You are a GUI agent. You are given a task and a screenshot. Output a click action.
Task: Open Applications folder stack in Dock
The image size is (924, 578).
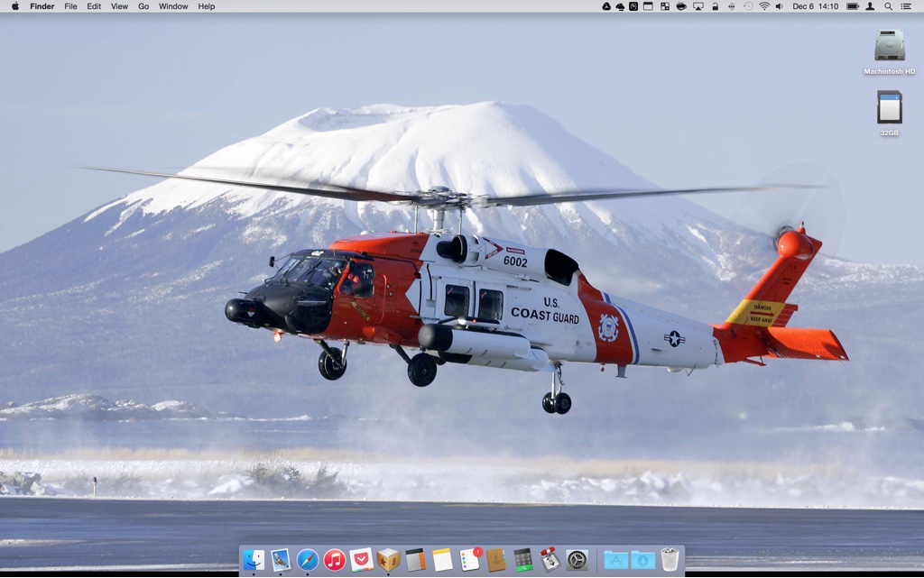tap(615, 560)
